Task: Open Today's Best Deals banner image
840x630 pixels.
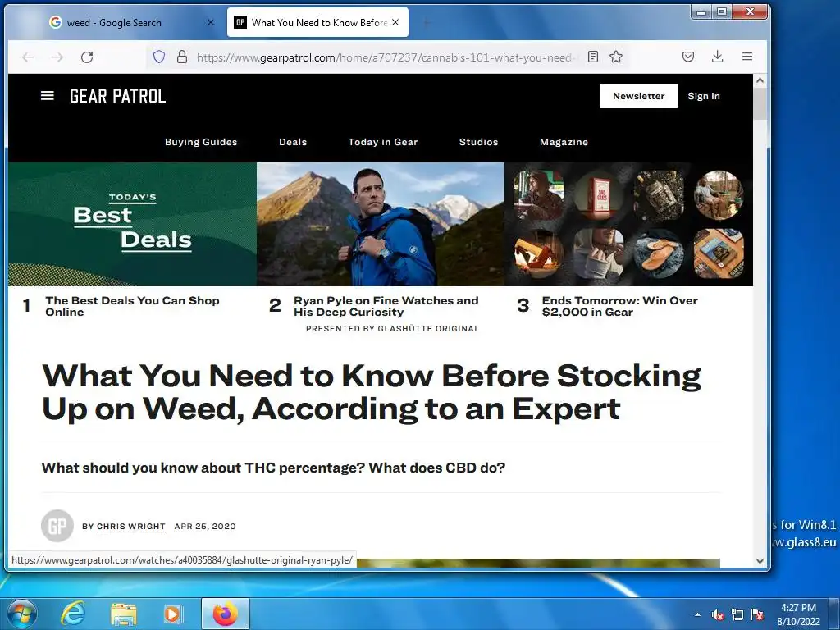Action: [132, 224]
